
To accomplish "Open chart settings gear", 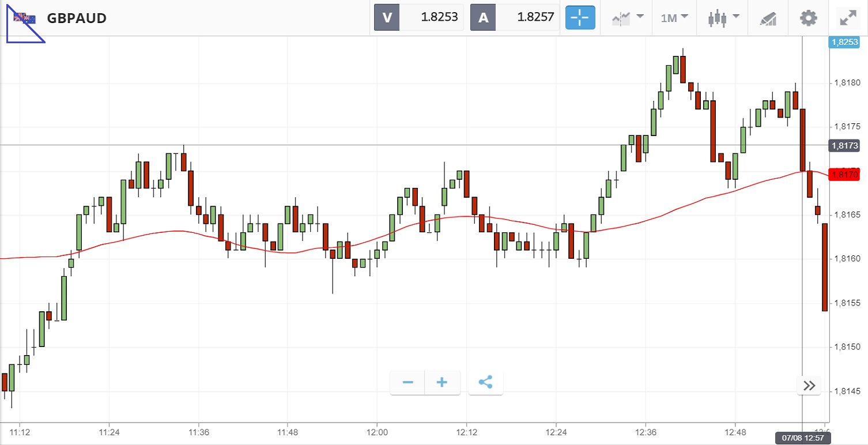I will 809,18.
